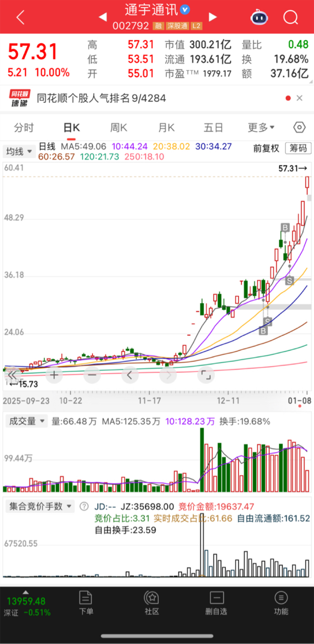Close the popularity ranking banner
The image size is (314, 644).
coord(299,98)
